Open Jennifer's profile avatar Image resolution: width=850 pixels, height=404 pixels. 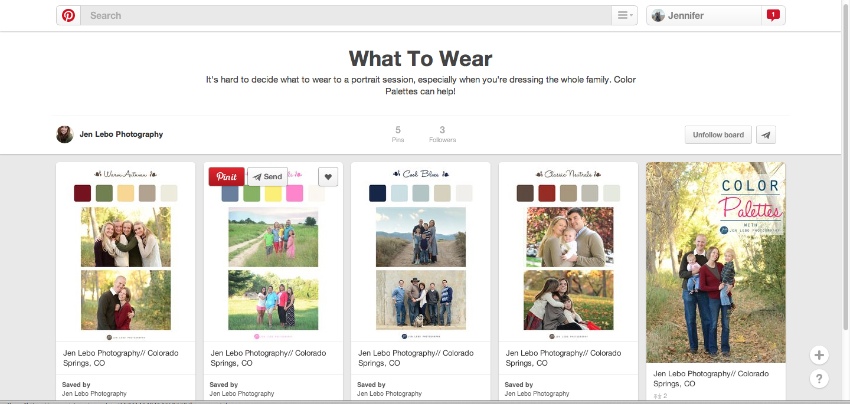click(658, 16)
